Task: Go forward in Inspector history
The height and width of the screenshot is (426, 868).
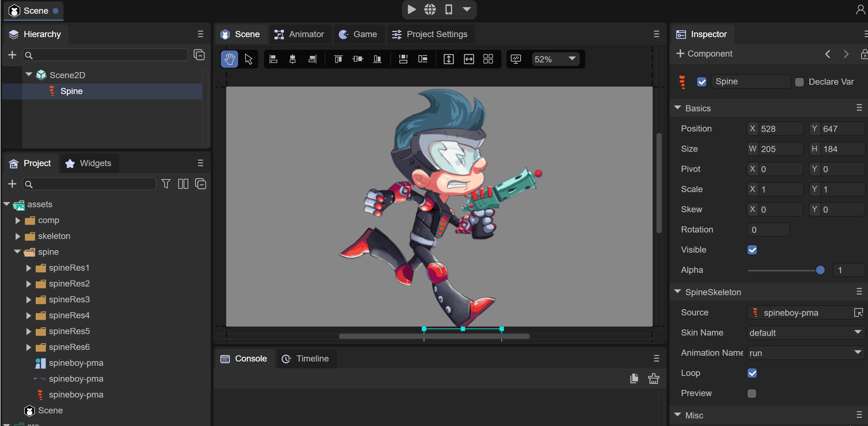Action: 846,54
